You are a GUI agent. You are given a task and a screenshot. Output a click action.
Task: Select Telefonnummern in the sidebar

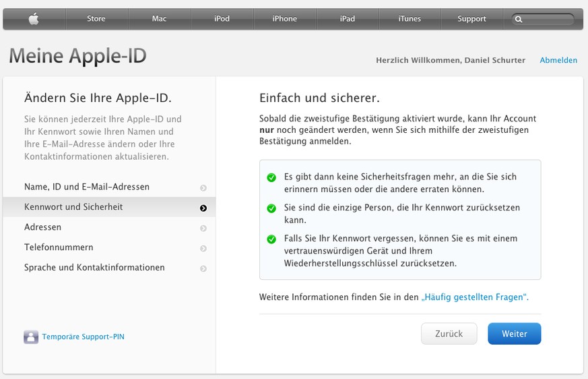point(109,247)
